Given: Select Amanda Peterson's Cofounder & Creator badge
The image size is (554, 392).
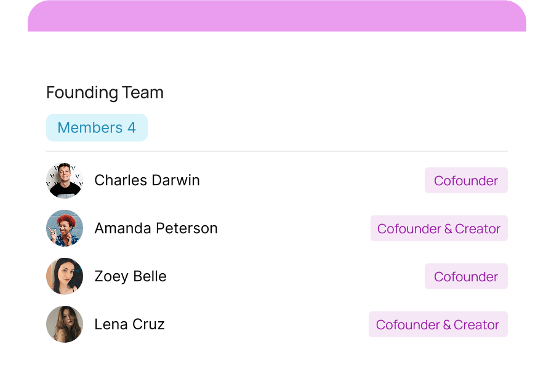Looking at the screenshot, I should click(x=439, y=228).
